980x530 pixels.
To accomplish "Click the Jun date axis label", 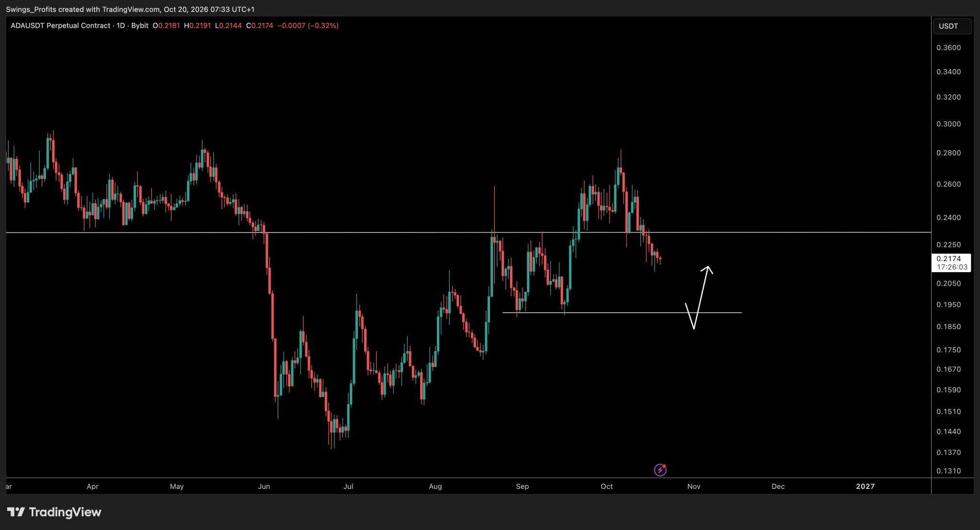I will (x=264, y=486).
